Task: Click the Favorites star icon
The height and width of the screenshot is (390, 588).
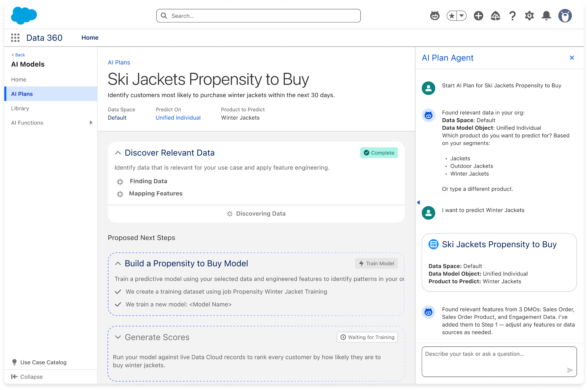Action: (452, 16)
